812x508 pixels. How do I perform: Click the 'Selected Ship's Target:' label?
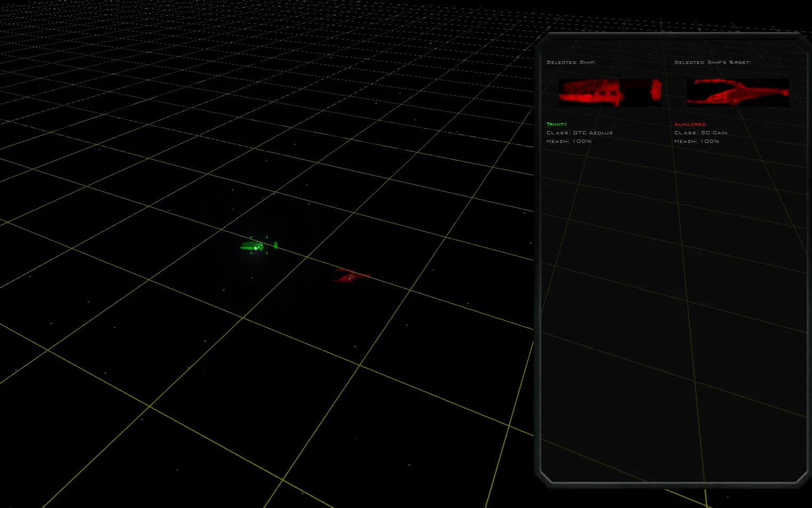tap(713, 62)
